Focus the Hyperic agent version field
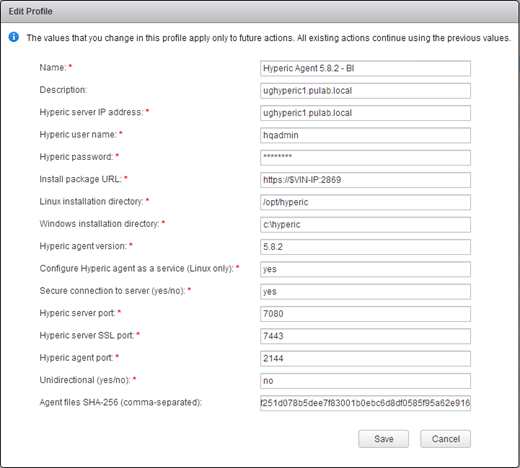 [x=365, y=247]
